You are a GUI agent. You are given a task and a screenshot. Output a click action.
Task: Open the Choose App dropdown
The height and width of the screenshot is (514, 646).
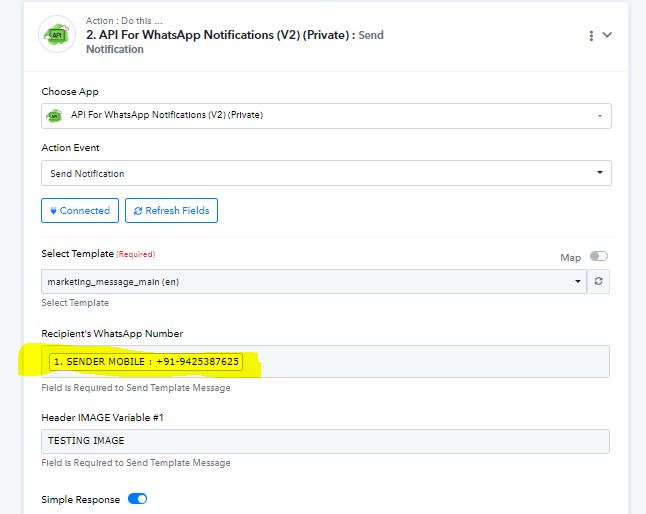pyautogui.click(x=326, y=116)
